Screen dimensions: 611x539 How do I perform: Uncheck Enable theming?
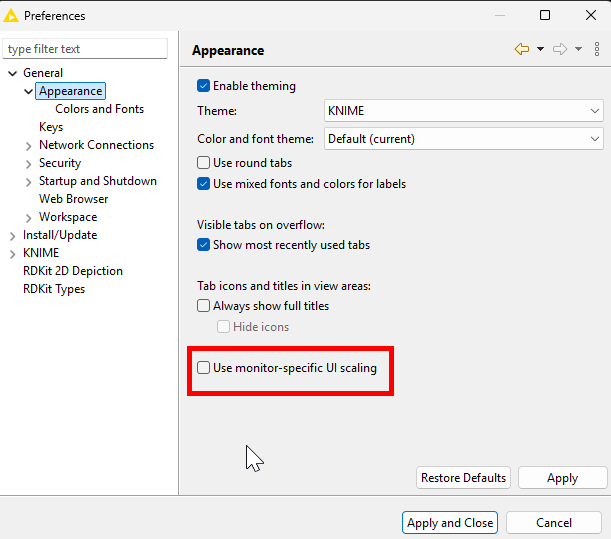pyautogui.click(x=204, y=86)
